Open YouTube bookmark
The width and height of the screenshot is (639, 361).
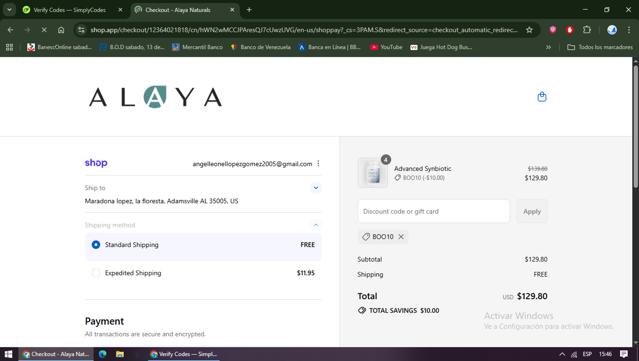tap(386, 47)
